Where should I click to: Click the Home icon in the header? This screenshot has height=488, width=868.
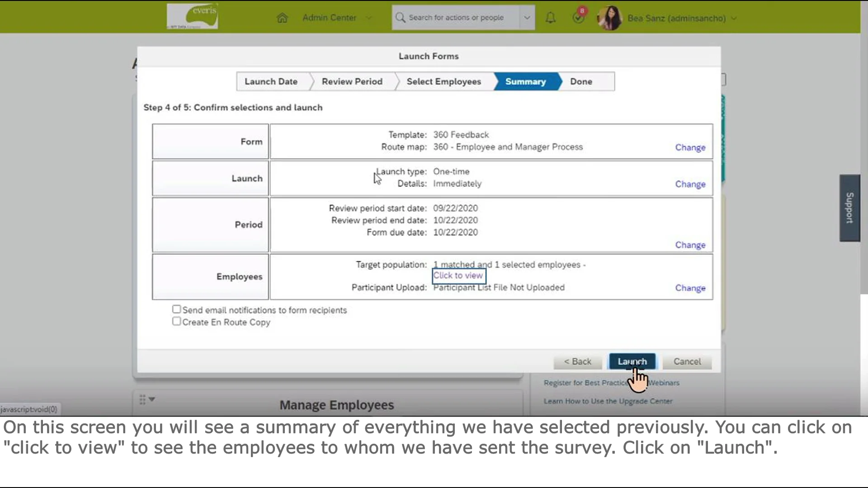[x=282, y=17]
